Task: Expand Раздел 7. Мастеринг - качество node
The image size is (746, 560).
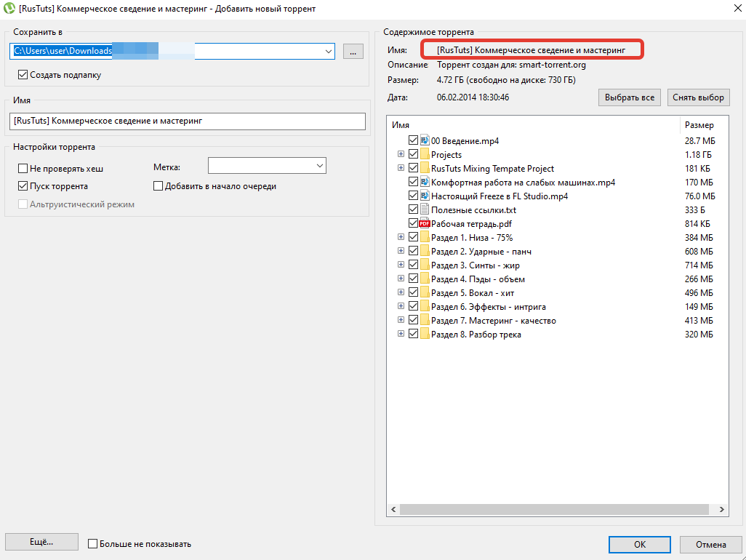Action: [x=401, y=320]
